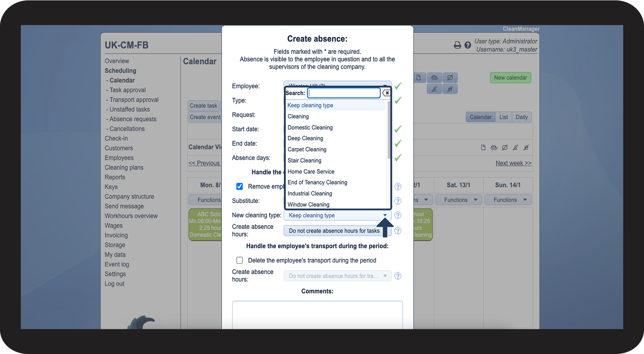
Task: Click the Create event button
Action: (x=205, y=117)
